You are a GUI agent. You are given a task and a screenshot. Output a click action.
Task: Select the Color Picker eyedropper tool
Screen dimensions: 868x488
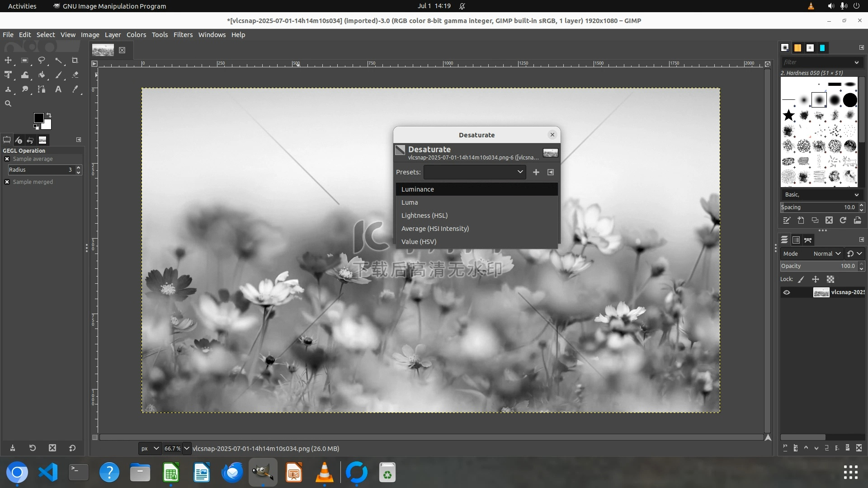(75, 89)
